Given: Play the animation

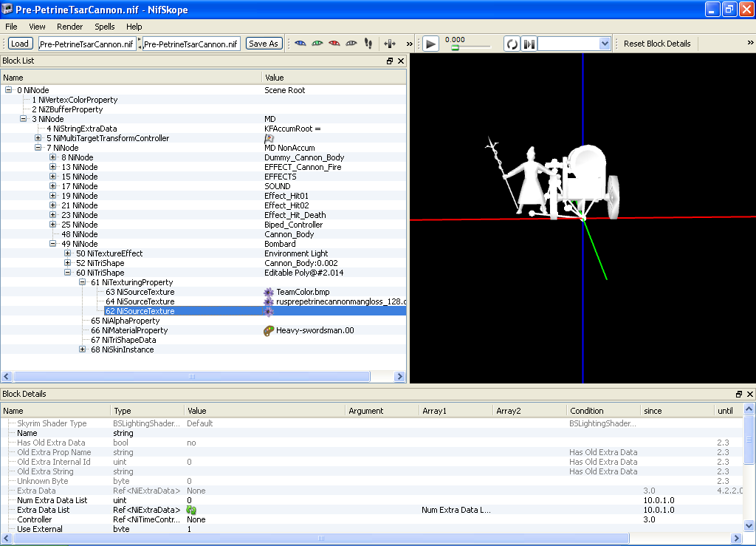Looking at the screenshot, I should pos(430,44).
